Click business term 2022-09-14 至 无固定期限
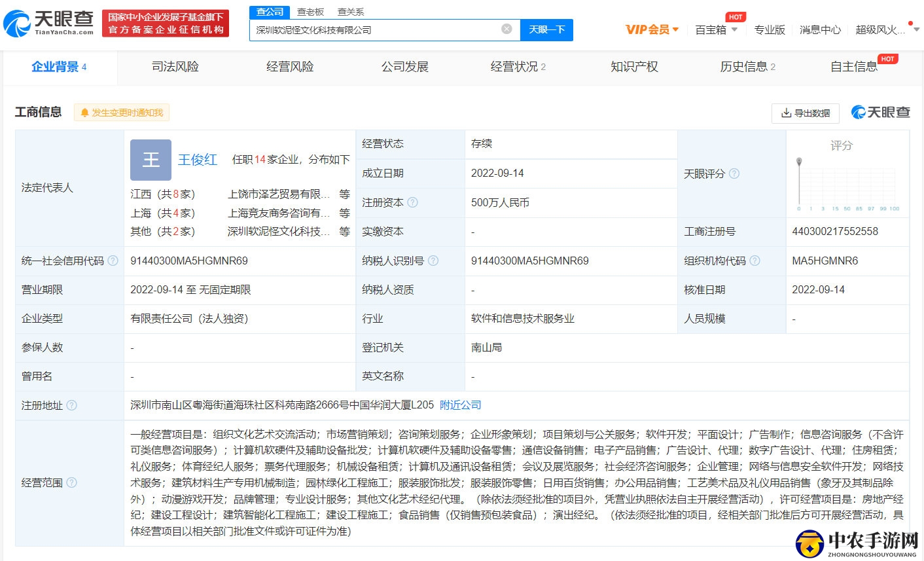Image resolution: width=924 pixels, height=561 pixels. point(190,289)
